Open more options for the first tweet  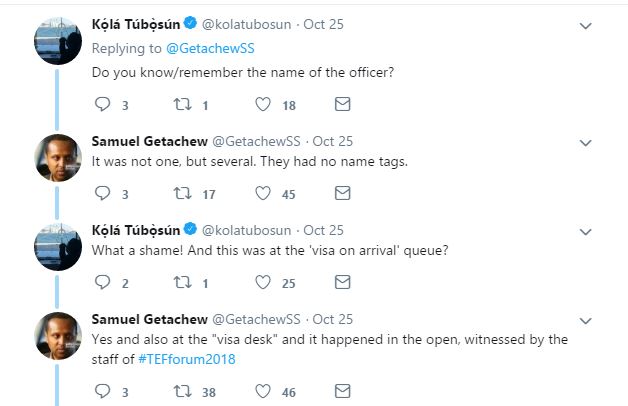(584, 25)
